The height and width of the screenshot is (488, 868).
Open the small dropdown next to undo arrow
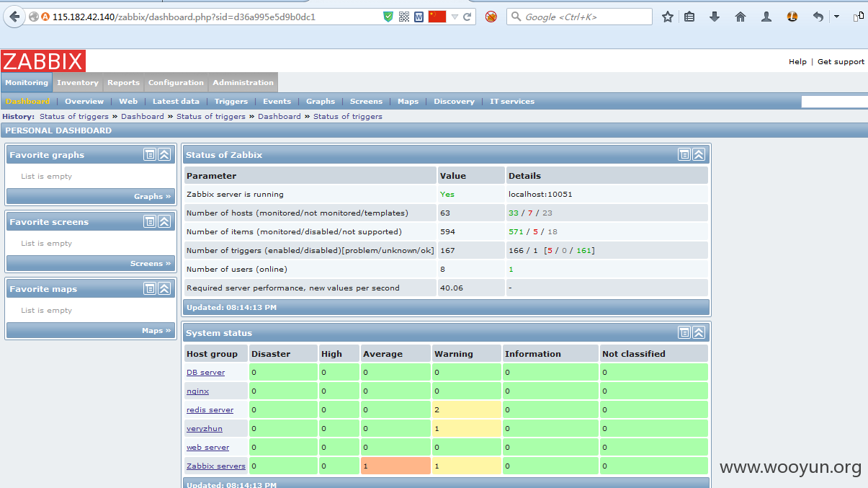(x=836, y=17)
